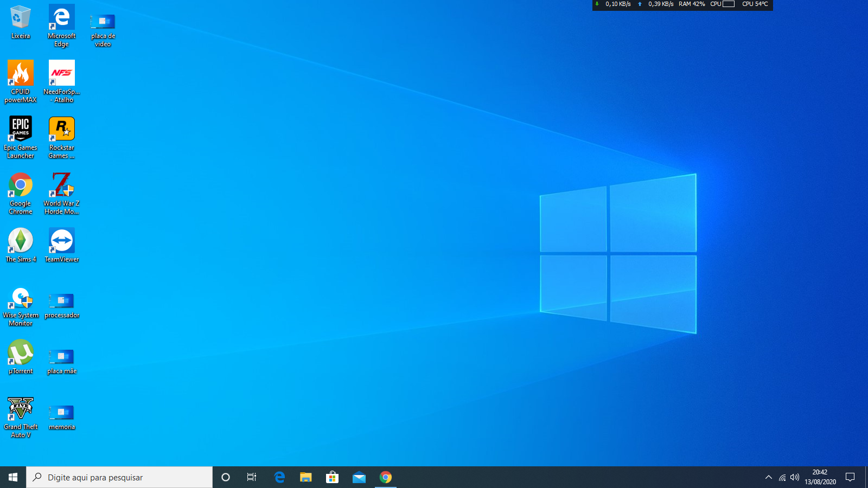Click the Google Chrome desktop shortcut
The height and width of the screenshot is (488, 868).
click(21, 193)
